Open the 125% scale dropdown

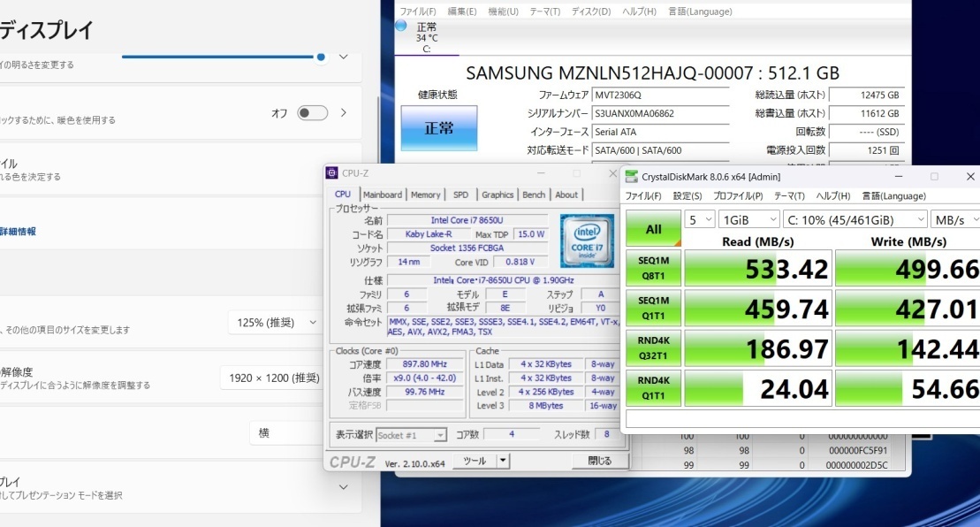point(277,323)
